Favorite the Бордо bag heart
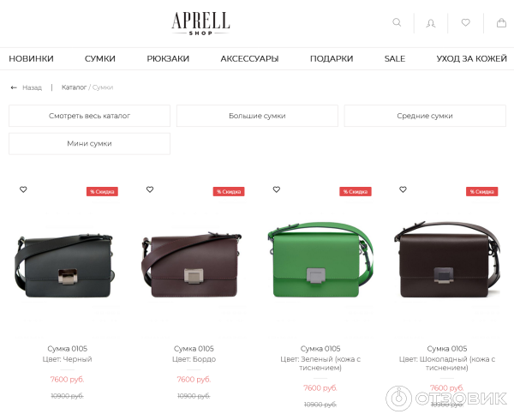This screenshot has height=420, width=514. (x=150, y=189)
